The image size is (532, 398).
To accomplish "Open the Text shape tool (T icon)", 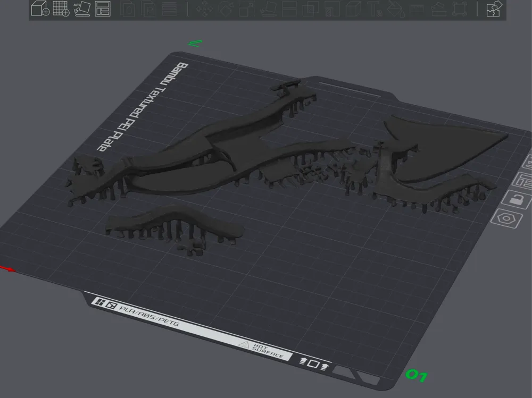I will (375, 9).
